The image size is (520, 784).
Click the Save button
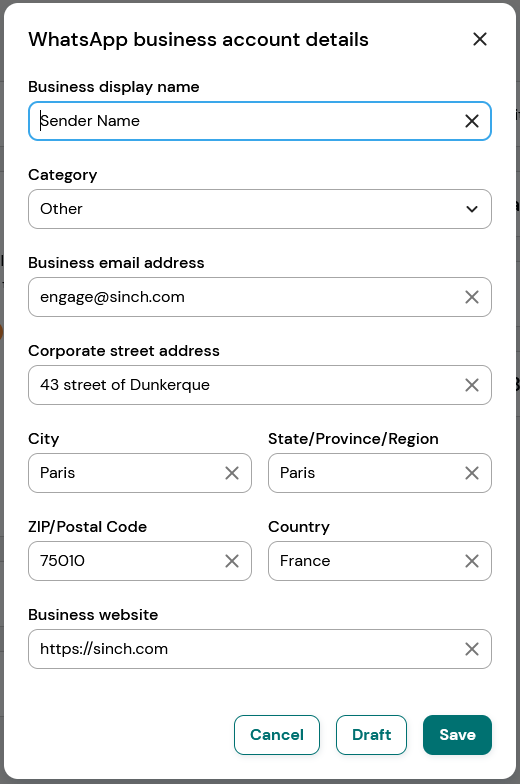coord(457,734)
